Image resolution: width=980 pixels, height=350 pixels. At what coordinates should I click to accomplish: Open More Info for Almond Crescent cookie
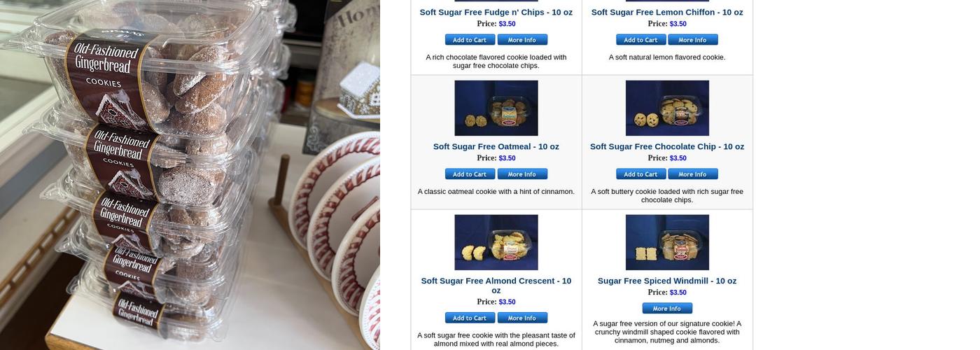pyautogui.click(x=522, y=318)
